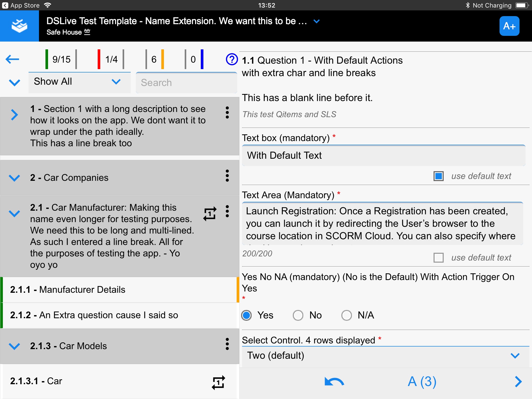Tap the battery indicator in the status bar
The image size is (532, 399).
(x=522, y=5)
